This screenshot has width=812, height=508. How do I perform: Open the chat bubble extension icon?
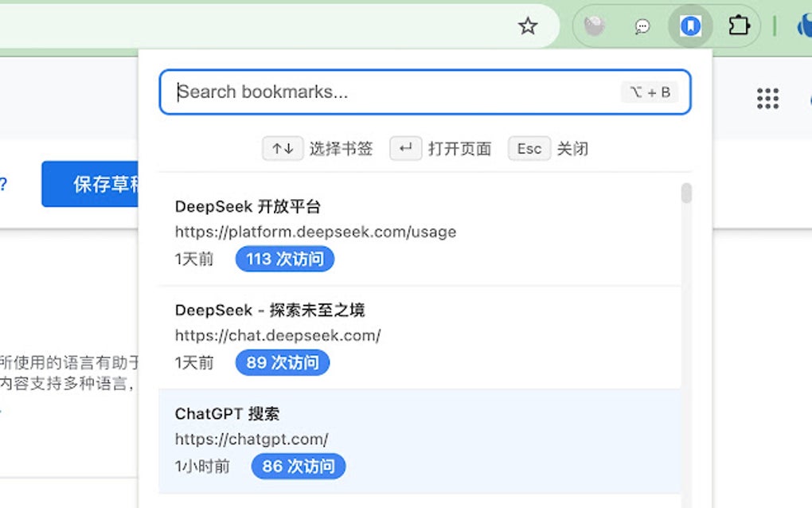[x=642, y=26]
